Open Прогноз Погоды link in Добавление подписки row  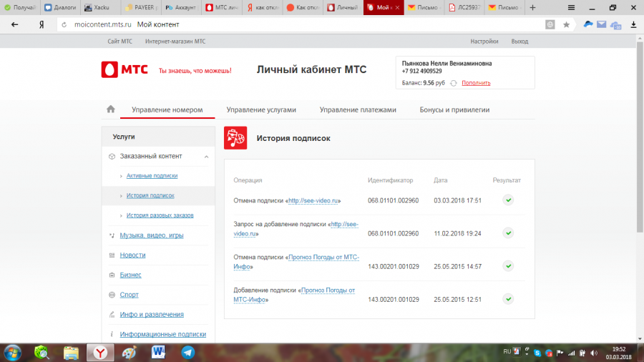tap(294, 295)
